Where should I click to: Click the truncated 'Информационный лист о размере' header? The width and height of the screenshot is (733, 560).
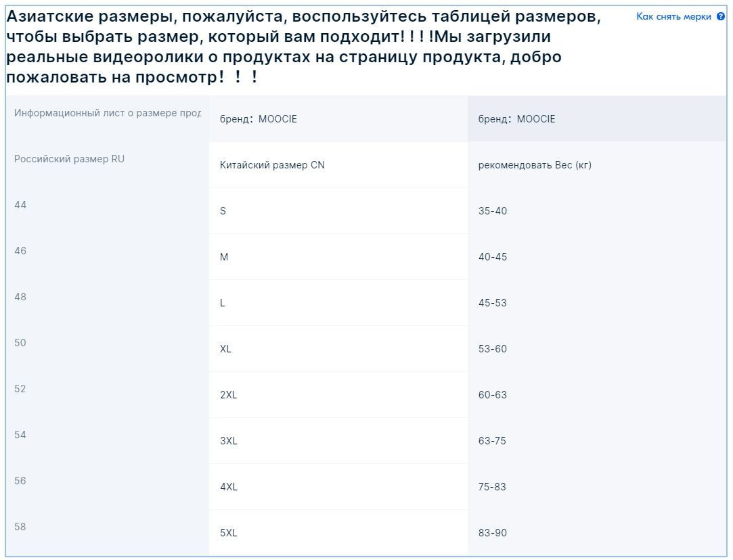[x=108, y=113]
